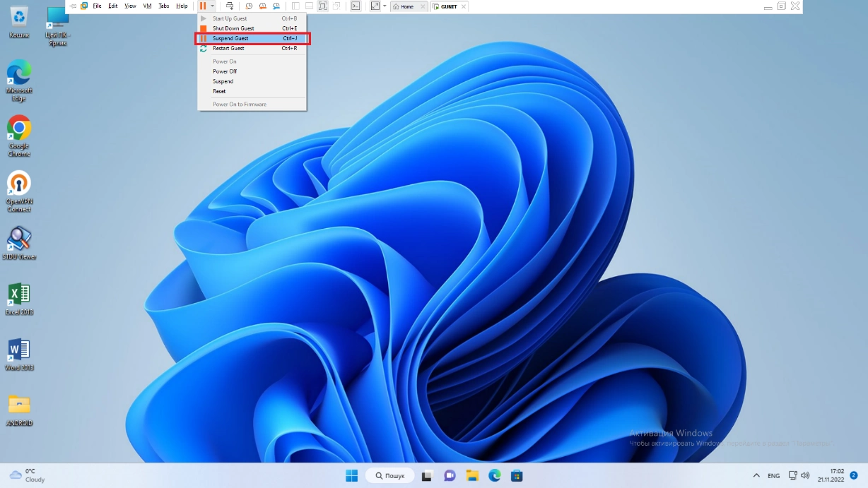
Task: Click Send Ctrl+Alt+Del toolbar icon
Action: [230, 6]
